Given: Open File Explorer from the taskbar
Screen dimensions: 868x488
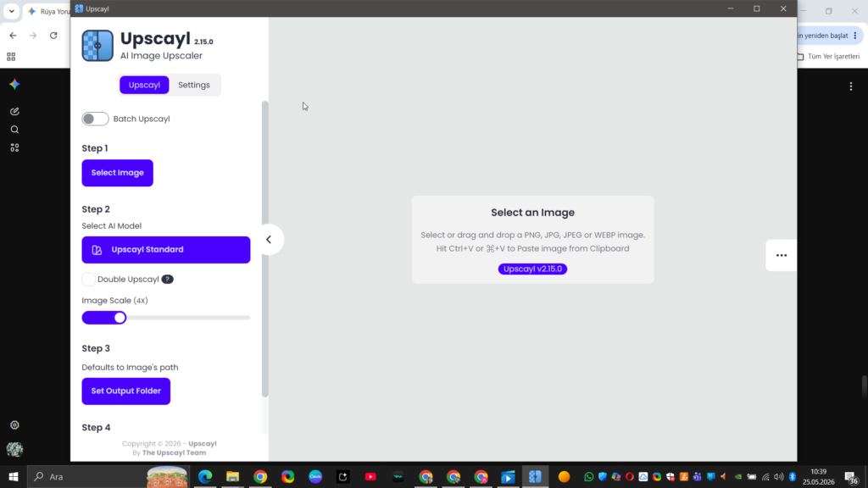Looking at the screenshot, I should pyautogui.click(x=232, y=476).
